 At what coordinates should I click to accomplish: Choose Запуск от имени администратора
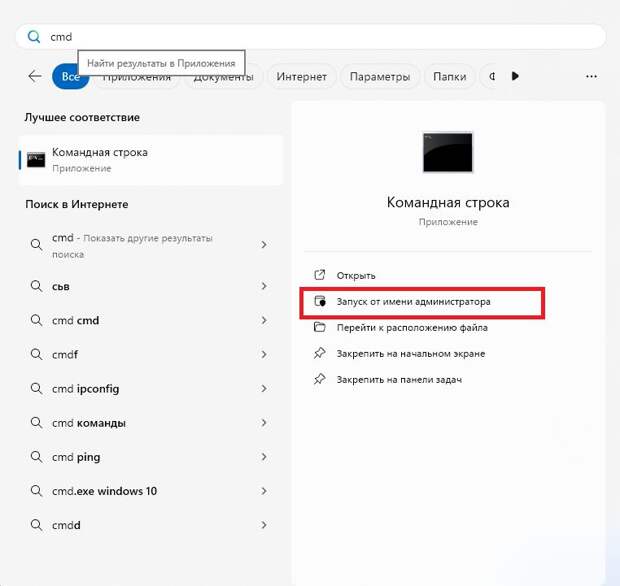point(413,302)
